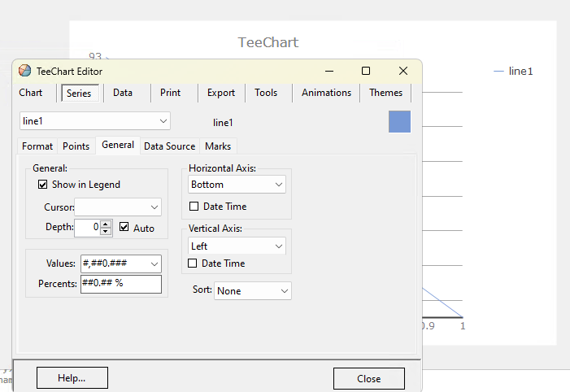Switch to the Animations tab
This screenshot has height=392, width=570.
pos(326,93)
